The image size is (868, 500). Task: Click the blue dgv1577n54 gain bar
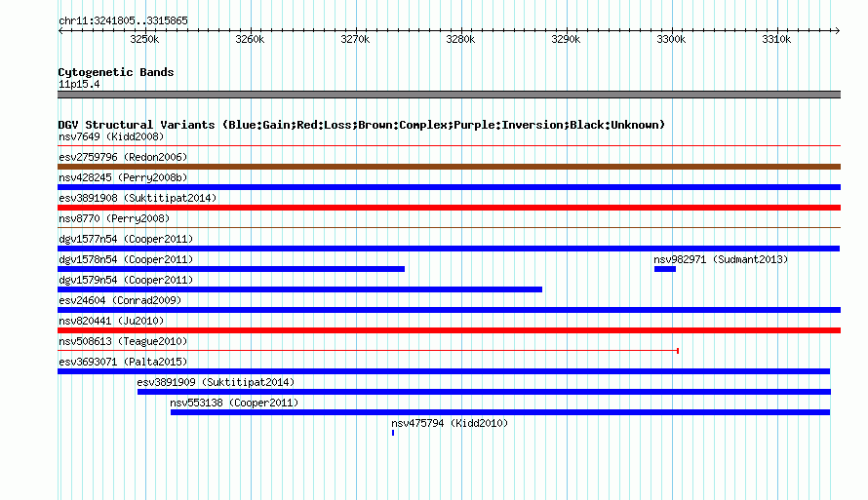[x=449, y=249]
